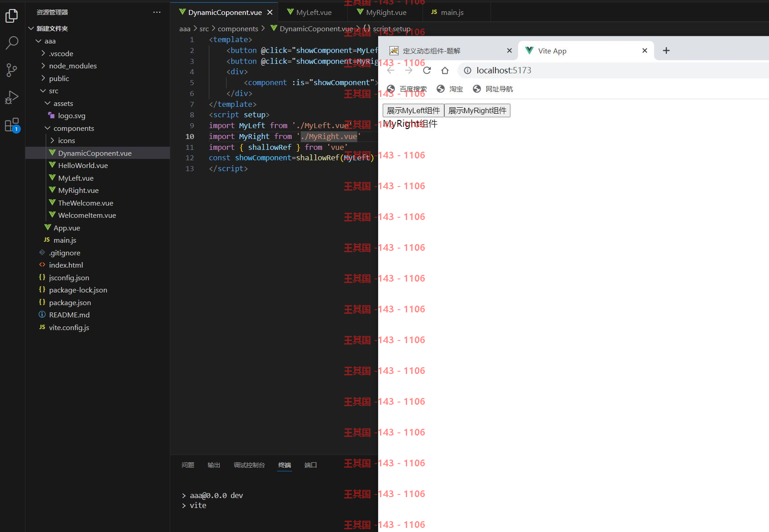Open HelloWorld.vue in the file tree
The width and height of the screenshot is (769, 532).
[x=97, y=165]
